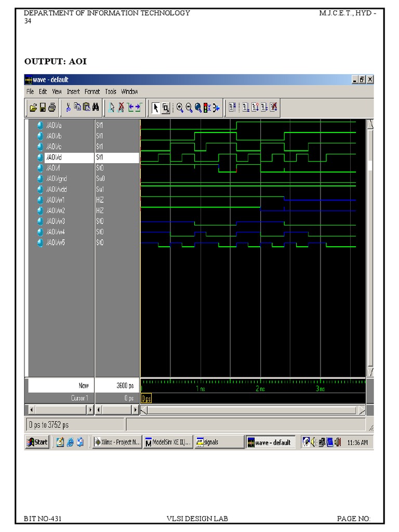Viewport: 399px width, 532px height.
Task: Click the Windows Start button
Action: [37, 442]
